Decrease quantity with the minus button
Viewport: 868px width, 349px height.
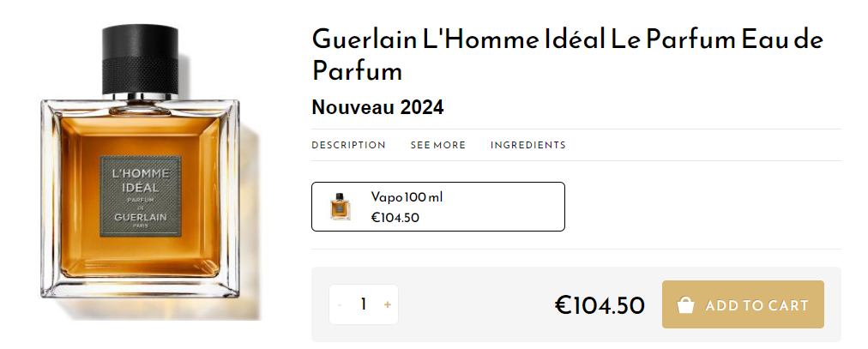click(x=340, y=304)
